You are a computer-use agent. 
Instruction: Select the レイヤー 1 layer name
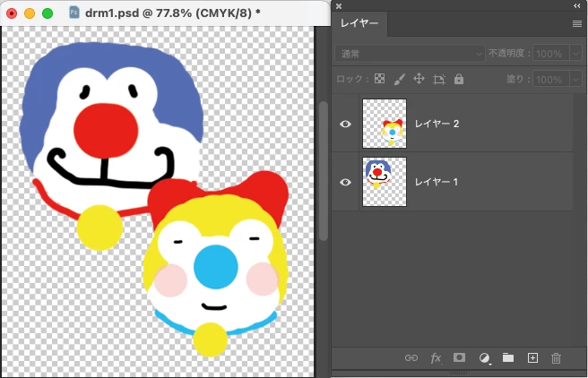click(x=437, y=182)
